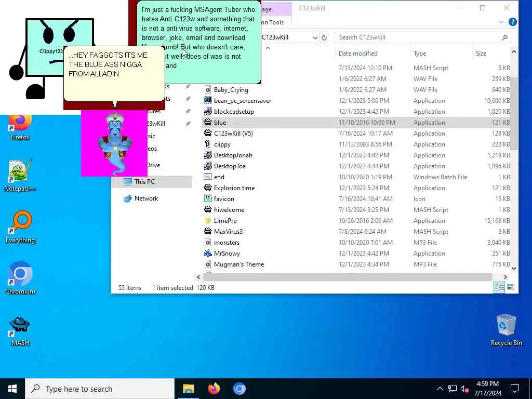Select DesktopToa application icon
This screenshot has height=399, width=532.
coord(208,166)
